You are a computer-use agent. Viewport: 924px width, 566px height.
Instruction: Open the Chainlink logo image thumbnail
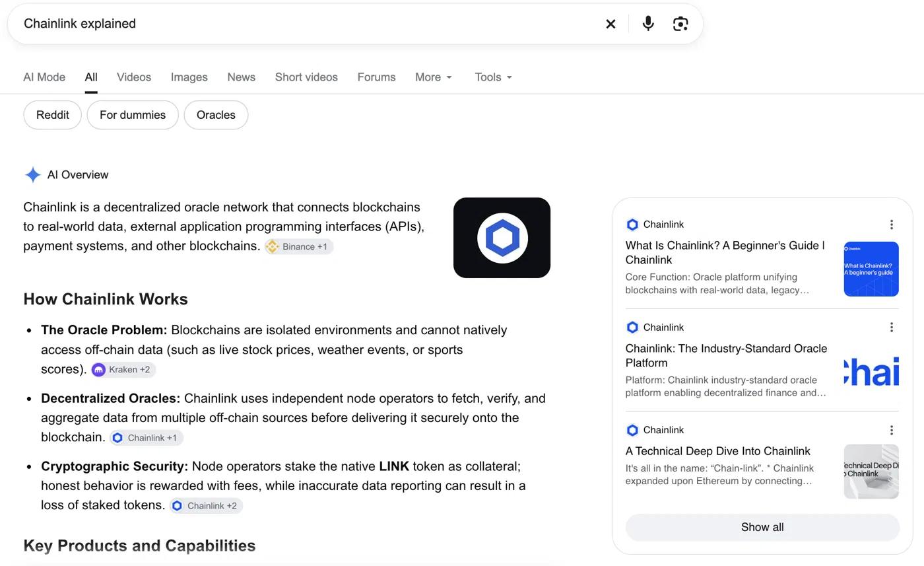click(502, 238)
